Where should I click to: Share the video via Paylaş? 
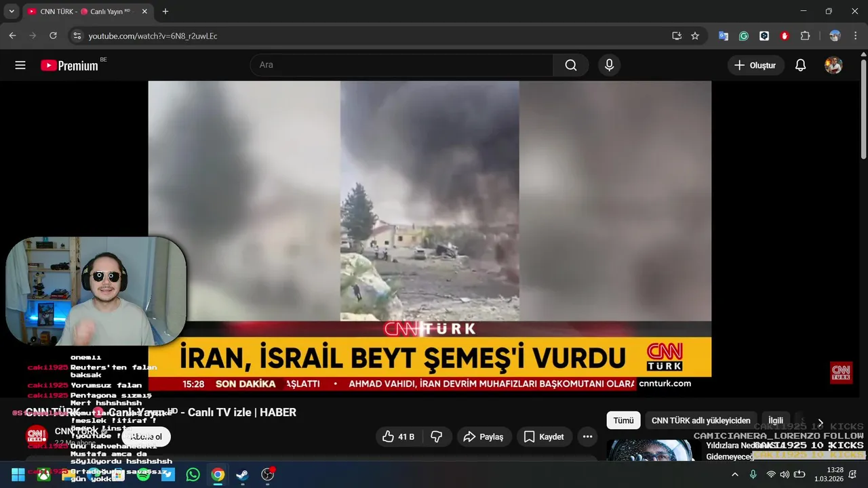coord(484,436)
